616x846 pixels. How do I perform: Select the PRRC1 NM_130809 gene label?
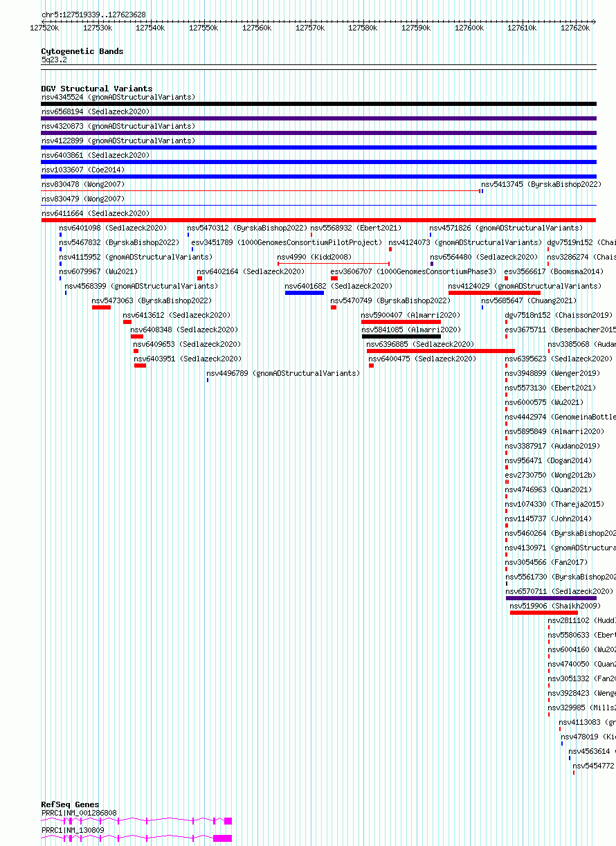pyautogui.click(x=73, y=829)
